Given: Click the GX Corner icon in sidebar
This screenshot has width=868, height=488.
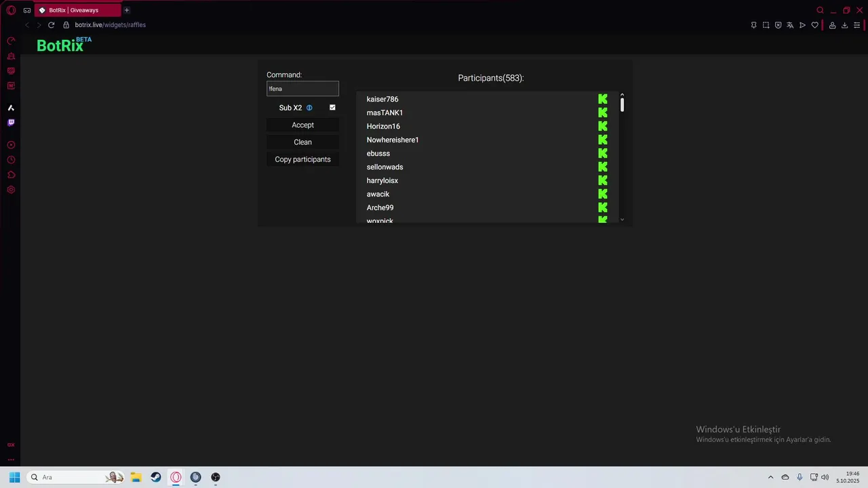Looking at the screenshot, I should pyautogui.click(x=11, y=445).
